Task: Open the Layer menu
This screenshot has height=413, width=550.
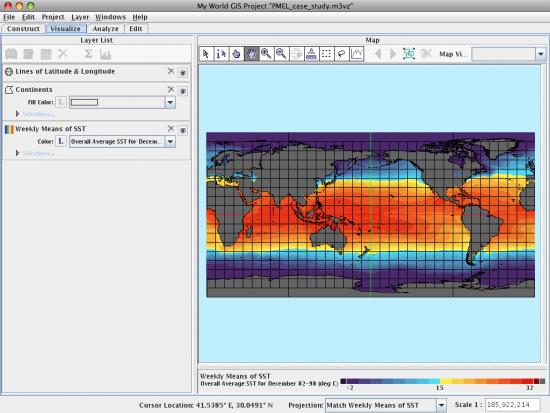Action: coord(80,17)
